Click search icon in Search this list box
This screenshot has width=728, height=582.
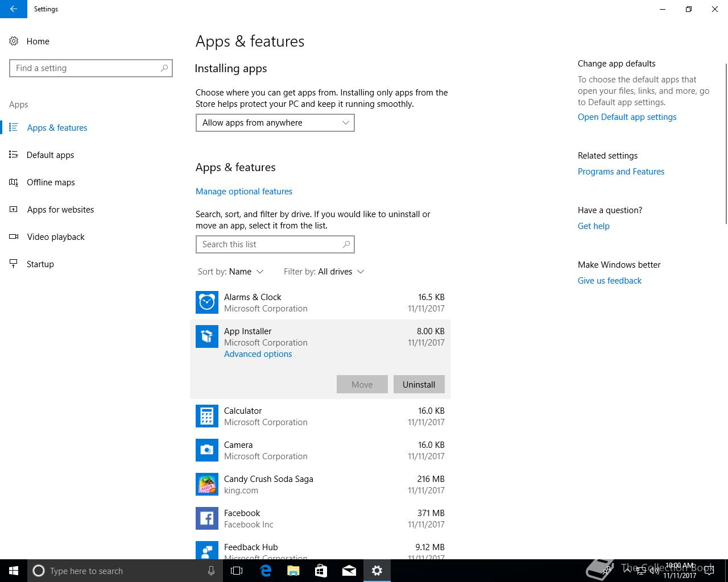click(x=346, y=244)
